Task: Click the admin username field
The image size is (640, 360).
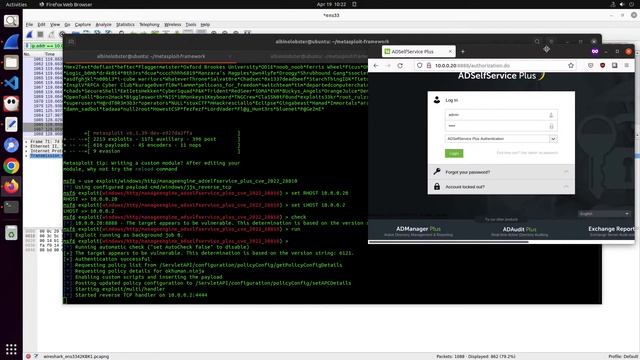Action: tap(501, 115)
